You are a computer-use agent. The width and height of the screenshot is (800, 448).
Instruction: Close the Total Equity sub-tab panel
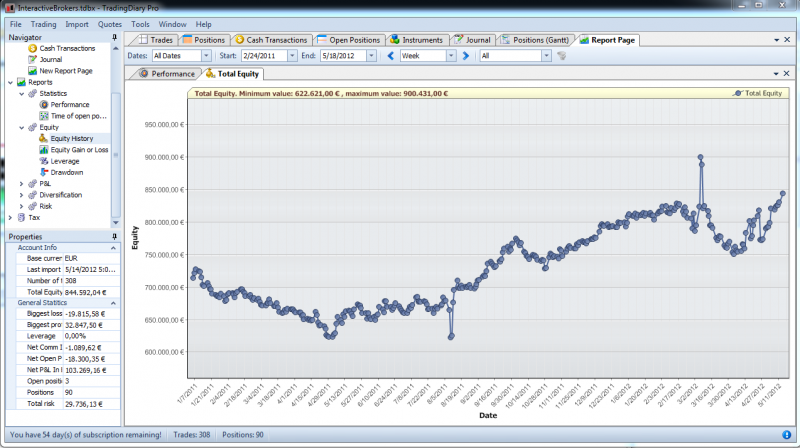coord(786,73)
